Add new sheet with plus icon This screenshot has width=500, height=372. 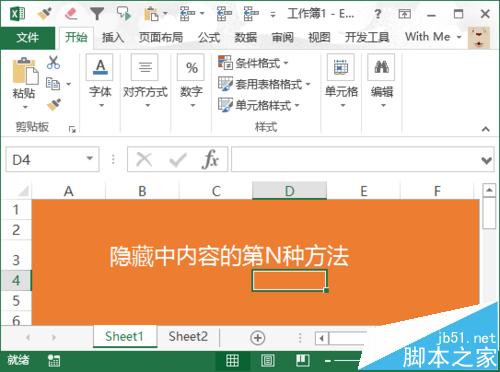257,338
